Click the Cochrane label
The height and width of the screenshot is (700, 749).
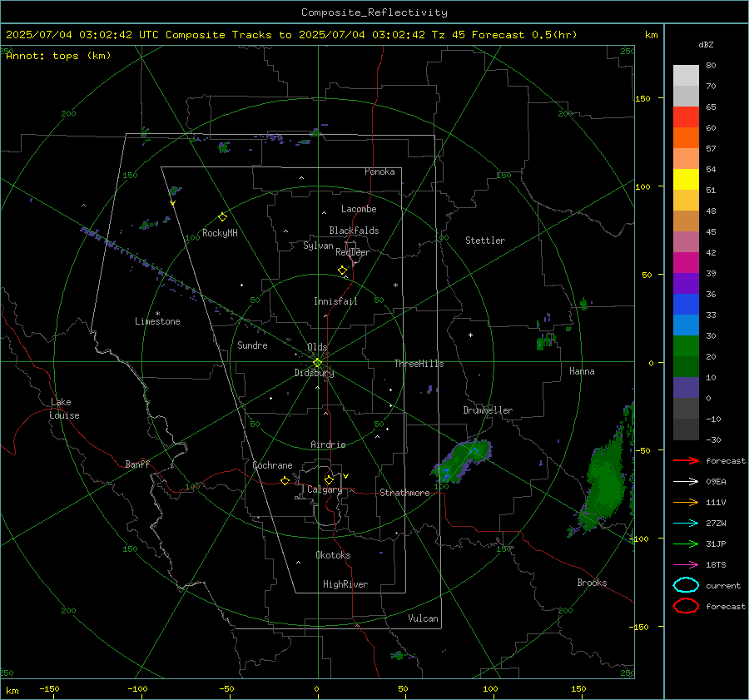click(x=272, y=465)
